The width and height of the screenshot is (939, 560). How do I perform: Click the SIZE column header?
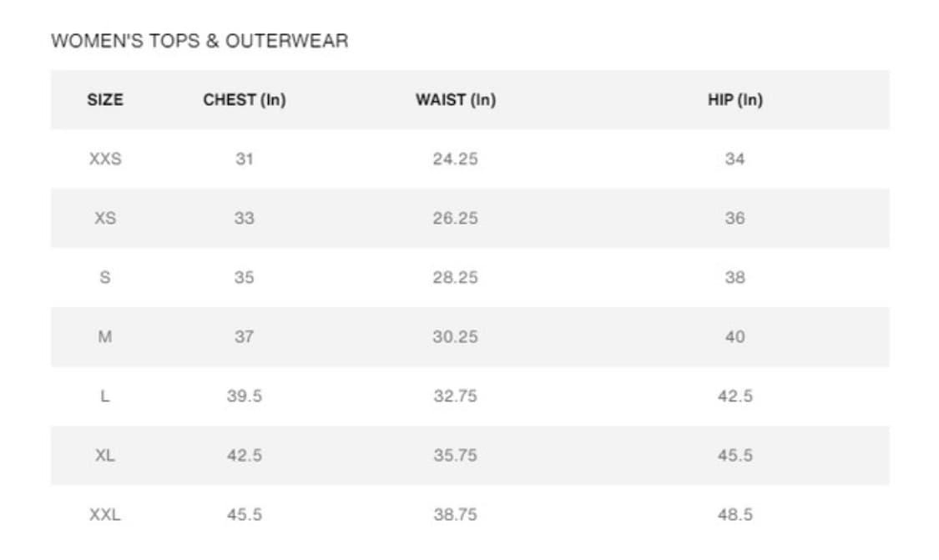[x=104, y=100]
